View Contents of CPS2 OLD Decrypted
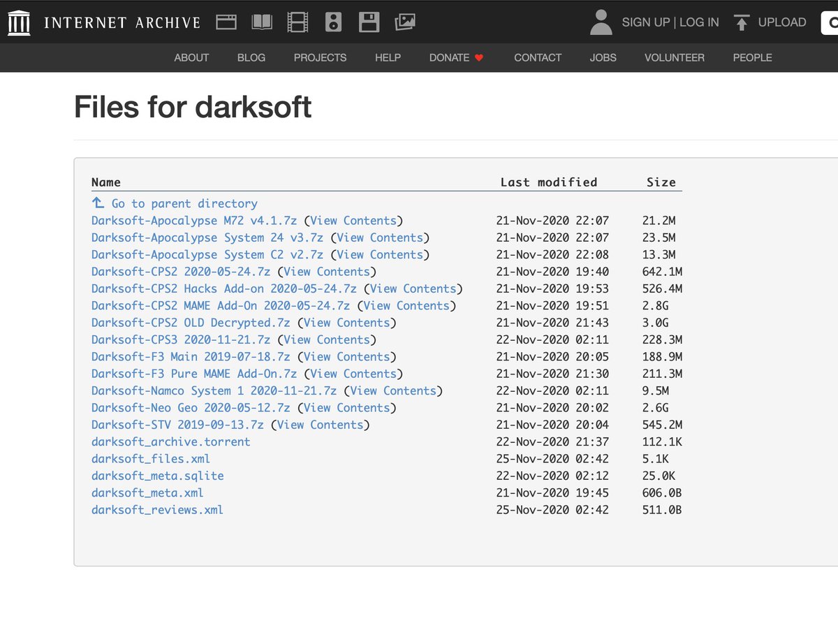Screen dimensions: 838x644 [x=346, y=323]
